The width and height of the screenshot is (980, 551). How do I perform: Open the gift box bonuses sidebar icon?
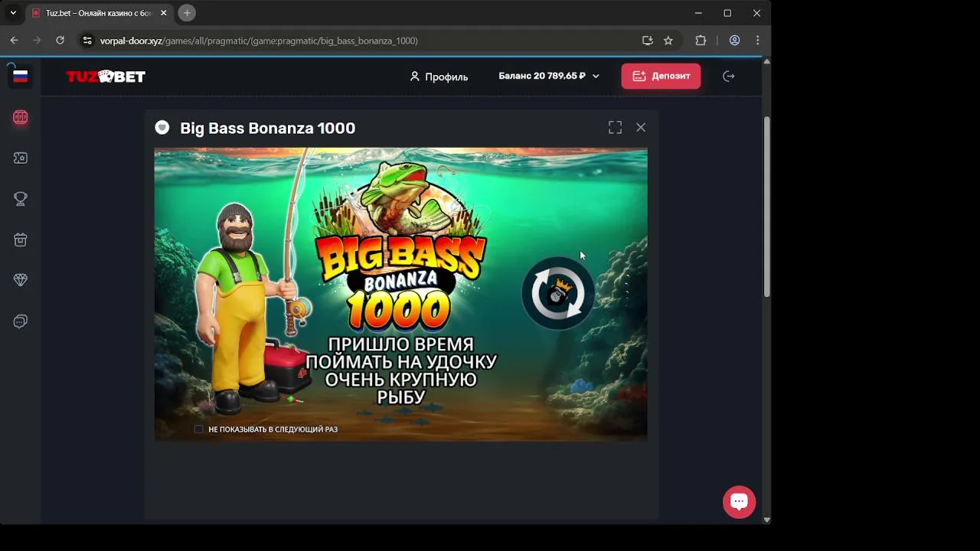[x=21, y=240]
